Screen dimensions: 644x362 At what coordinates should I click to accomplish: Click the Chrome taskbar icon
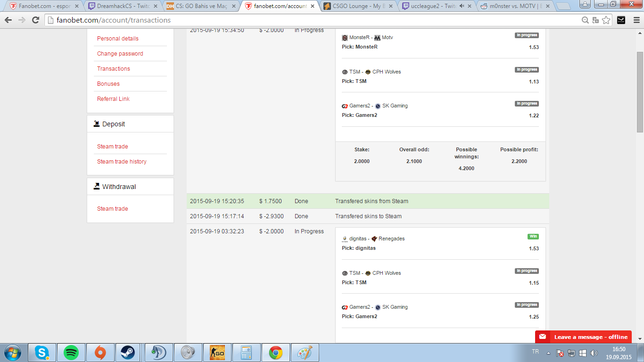[x=276, y=352]
